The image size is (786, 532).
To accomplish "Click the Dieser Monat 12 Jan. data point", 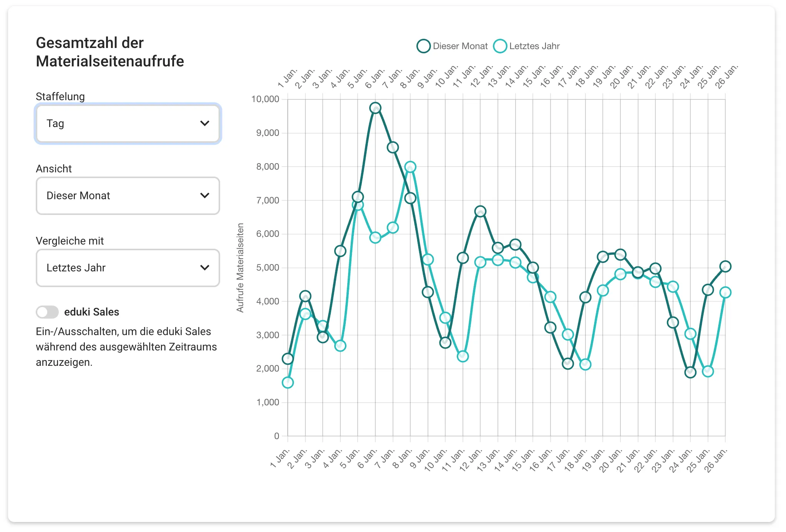I will [x=480, y=211].
